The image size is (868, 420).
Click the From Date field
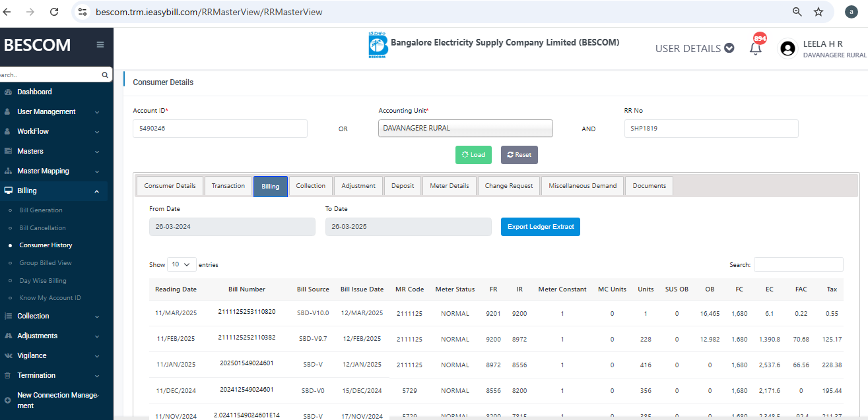(x=232, y=227)
